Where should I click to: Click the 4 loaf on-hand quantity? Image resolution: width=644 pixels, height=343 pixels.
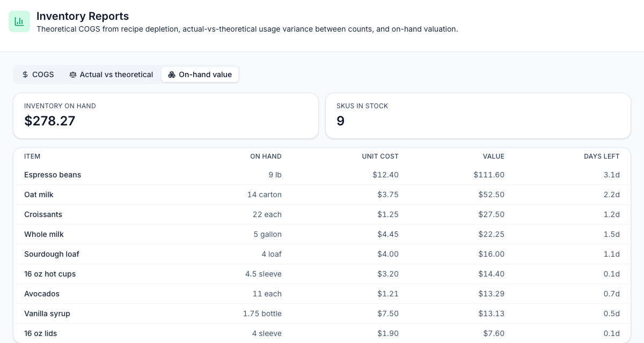pyautogui.click(x=272, y=254)
